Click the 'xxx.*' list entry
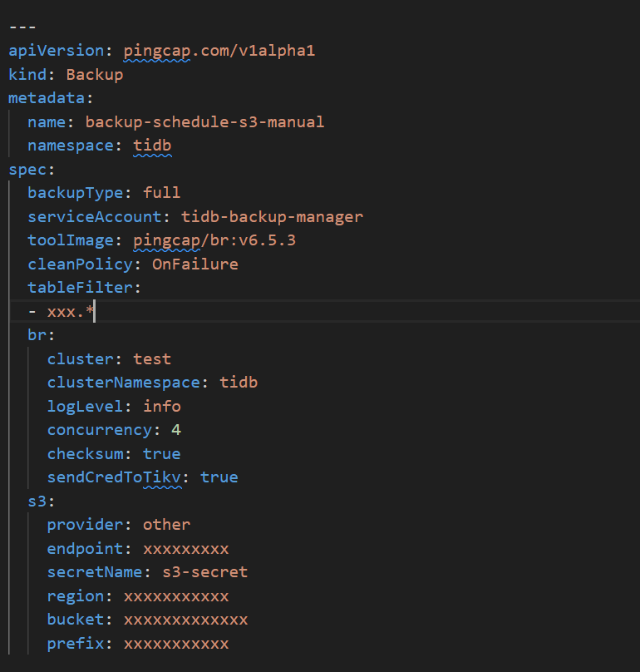This screenshot has height=672, width=640. coord(71,312)
